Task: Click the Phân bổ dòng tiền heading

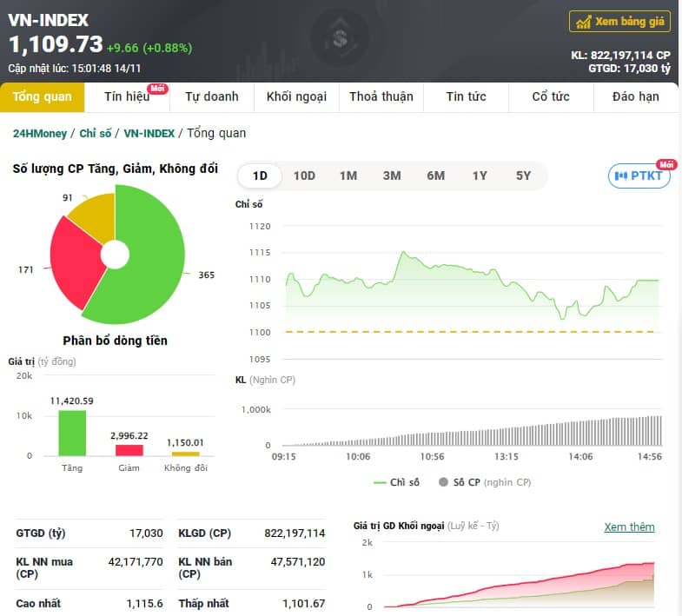Action: [x=115, y=341]
